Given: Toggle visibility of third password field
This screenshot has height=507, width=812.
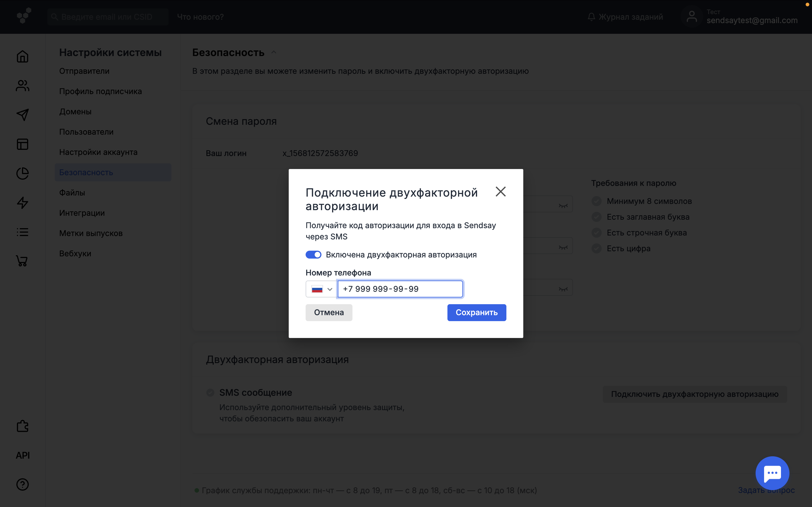Looking at the screenshot, I should tap(563, 289).
